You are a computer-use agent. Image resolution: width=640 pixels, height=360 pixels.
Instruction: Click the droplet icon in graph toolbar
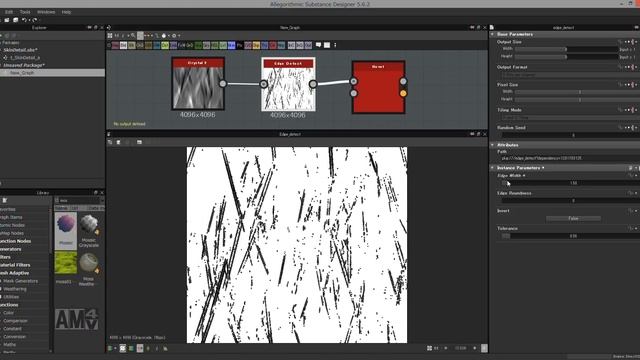pos(164,36)
